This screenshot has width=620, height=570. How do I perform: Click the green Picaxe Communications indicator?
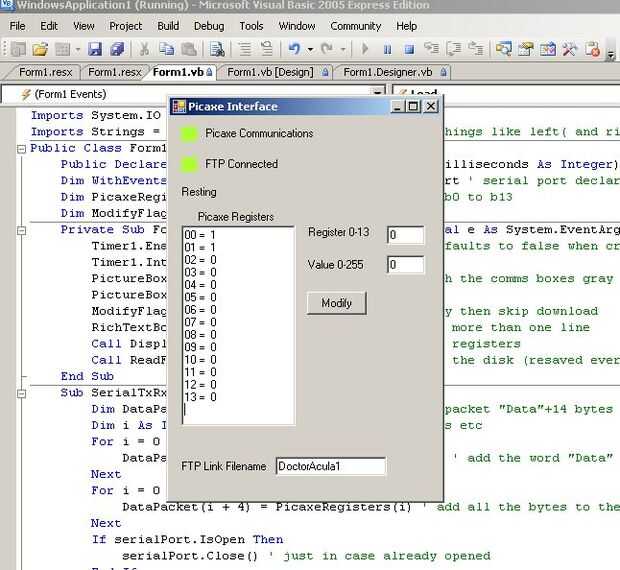click(189, 134)
